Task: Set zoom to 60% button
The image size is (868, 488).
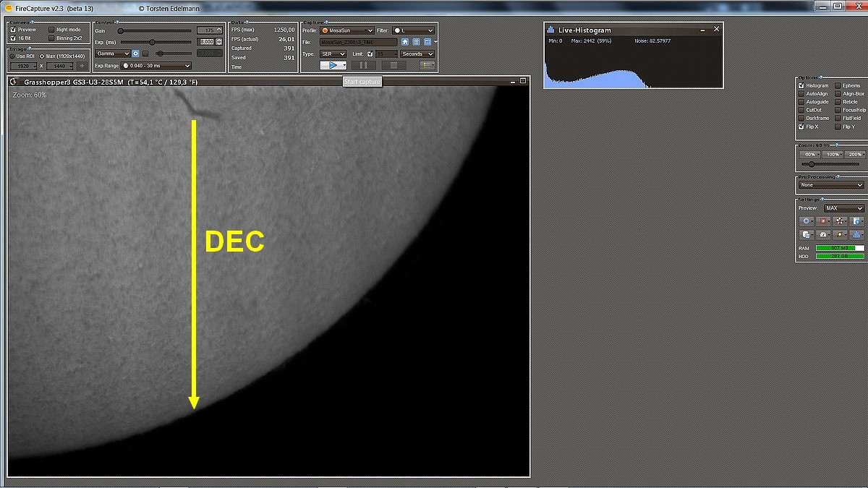Action: (810, 154)
